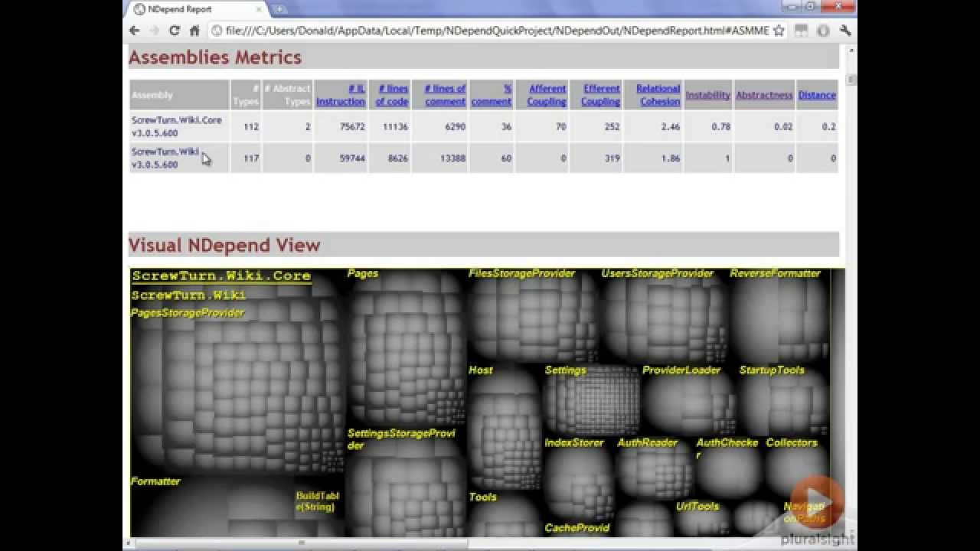Click the vertical scrollbar up arrow
The image size is (980, 551).
(x=851, y=50)
